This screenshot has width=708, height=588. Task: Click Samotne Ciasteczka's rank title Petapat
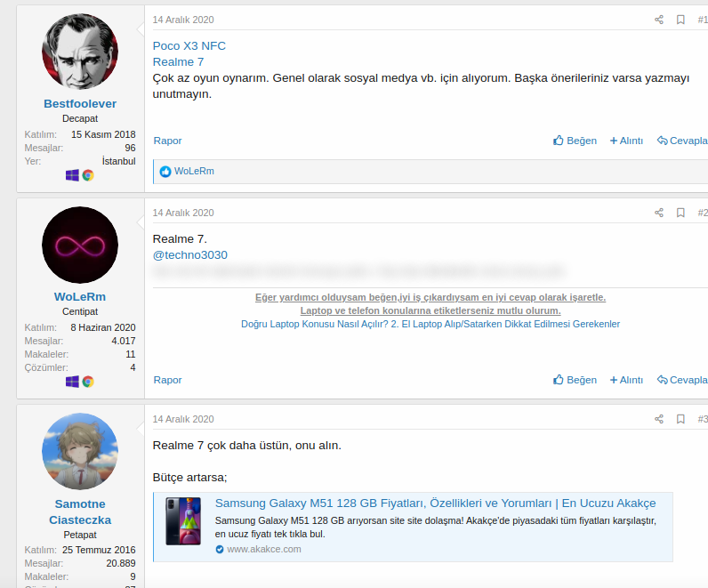click(80, 535)
